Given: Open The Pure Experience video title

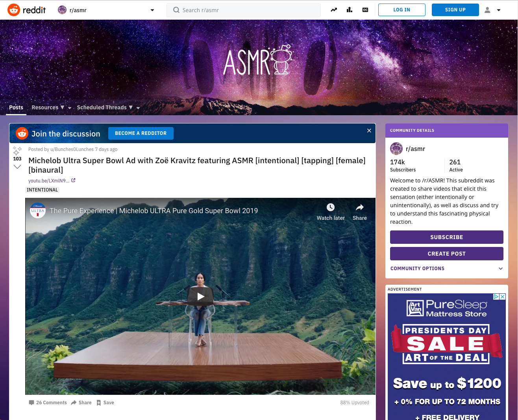Looking at the screenshot, I should click(x=154, y=211).
